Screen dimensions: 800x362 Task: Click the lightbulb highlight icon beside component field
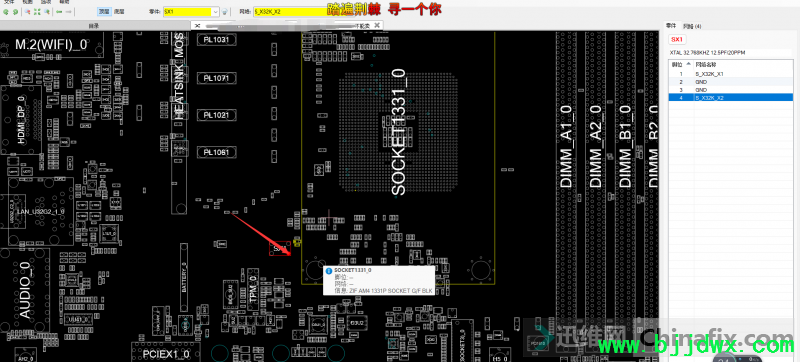click(x=224, y=12)
